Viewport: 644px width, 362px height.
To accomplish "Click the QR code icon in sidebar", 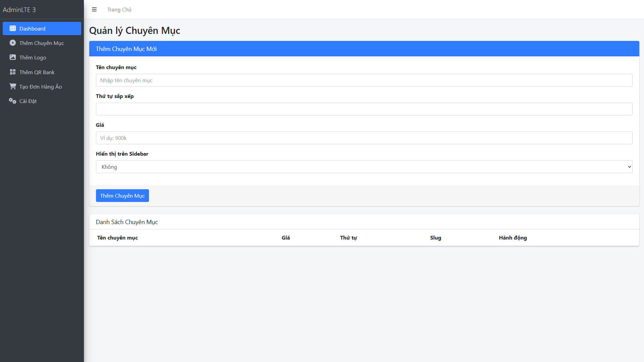I will pyautogui.click(x=13, y=72).
